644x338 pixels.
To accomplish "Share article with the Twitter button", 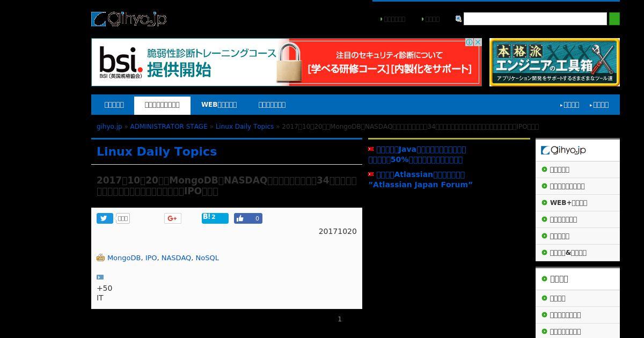I will [x=105, y=218].
